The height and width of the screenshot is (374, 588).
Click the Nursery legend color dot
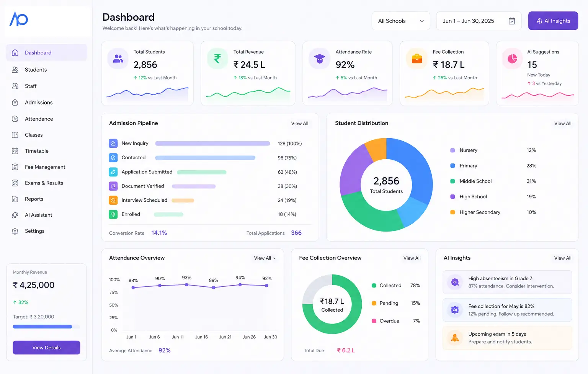pos(452,150)
